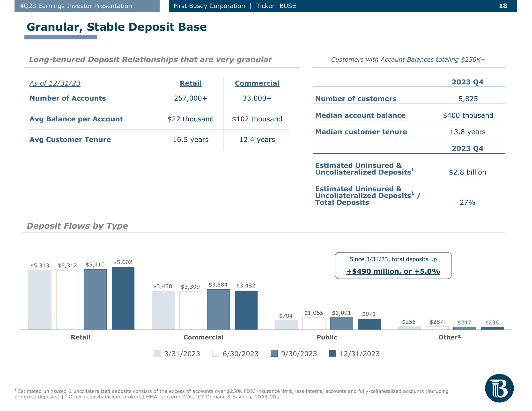Click the 'Avg Customer Tenure' row label
Screen dimensions: 532x411
pyautogui.click(x=70, y=139)
